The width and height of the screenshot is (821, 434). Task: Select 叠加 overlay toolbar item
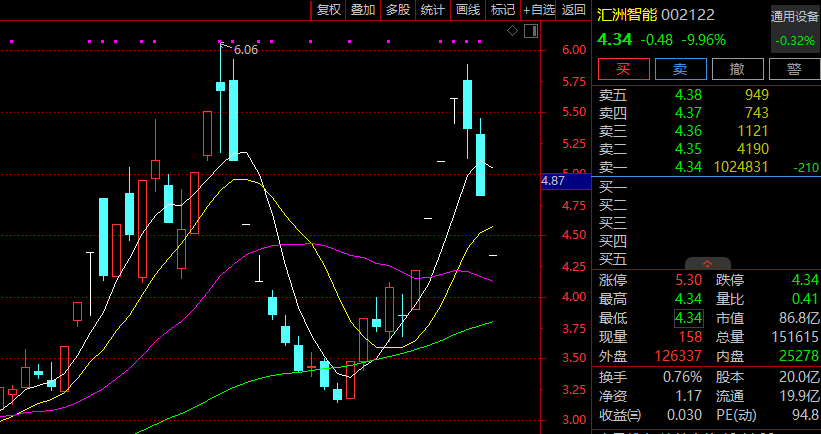pyautogui.click(x=363, y=10)
